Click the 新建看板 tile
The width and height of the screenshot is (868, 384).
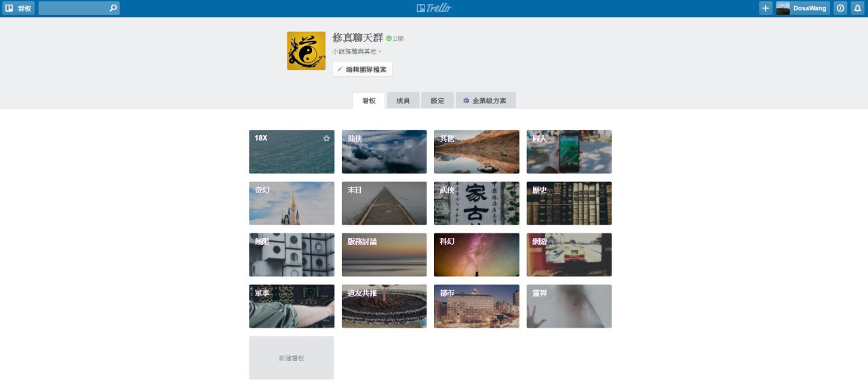tap(292, 358)
